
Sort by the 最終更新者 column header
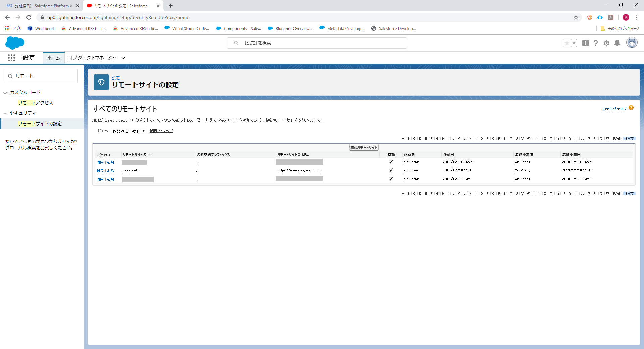point(524,155)
